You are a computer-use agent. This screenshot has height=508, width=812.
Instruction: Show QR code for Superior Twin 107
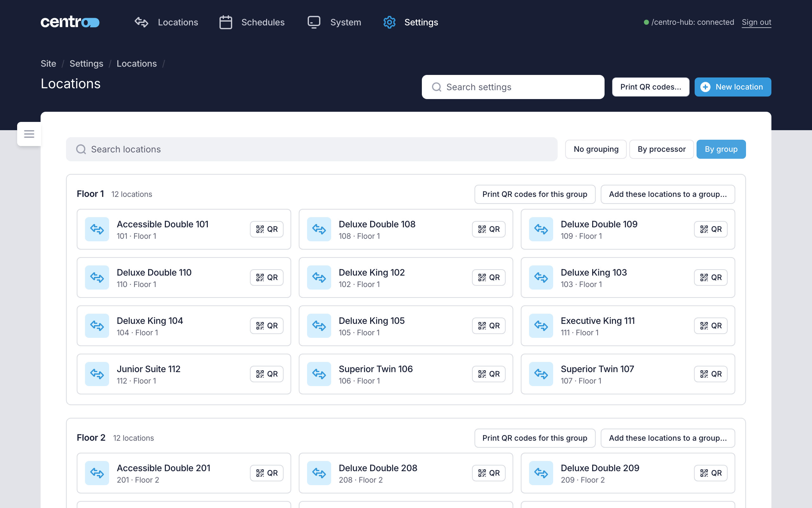[x=711, y=374]
